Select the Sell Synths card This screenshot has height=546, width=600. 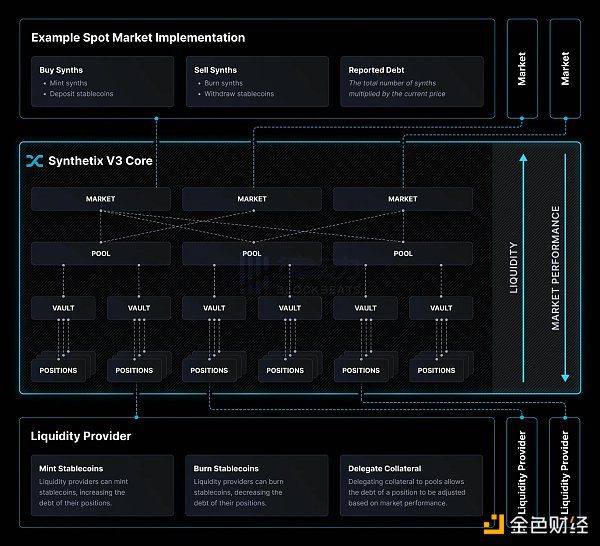click(257, 81)
